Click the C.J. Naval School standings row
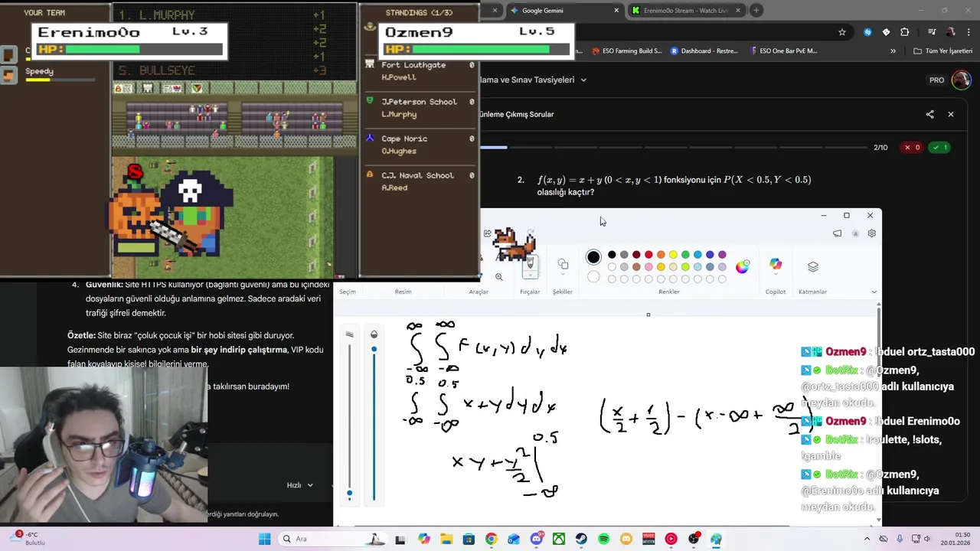The width and height of the screenshot is (980, 551). pyautogui.click(x=420, y=181)
